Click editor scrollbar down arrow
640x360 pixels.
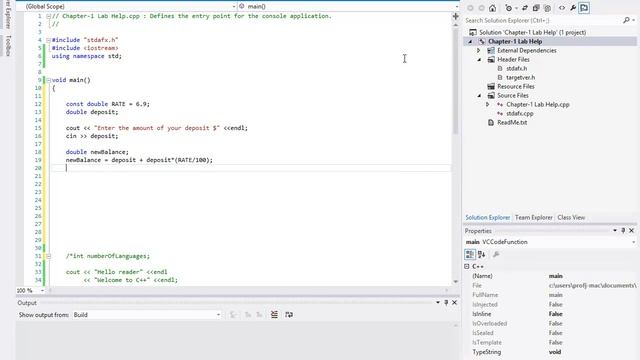[x=456, y=282]
